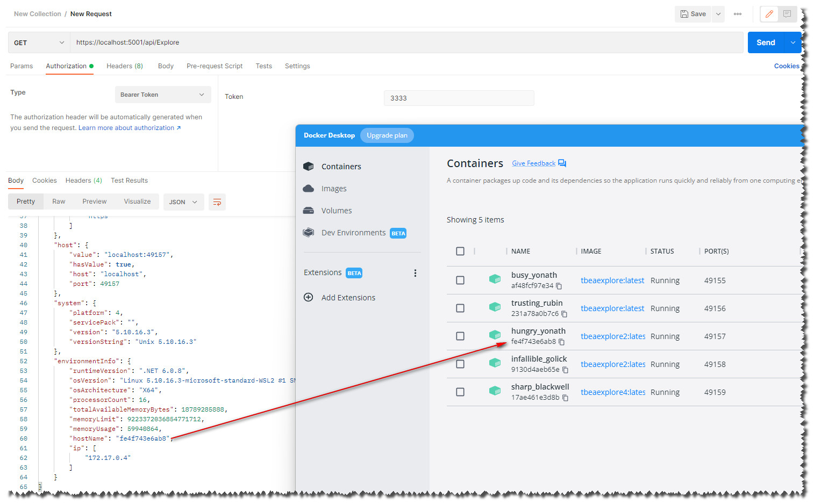The width and height of the screenshot is (814, 504).
Task: Click the Give Feedback link
Action: [533, 163]
